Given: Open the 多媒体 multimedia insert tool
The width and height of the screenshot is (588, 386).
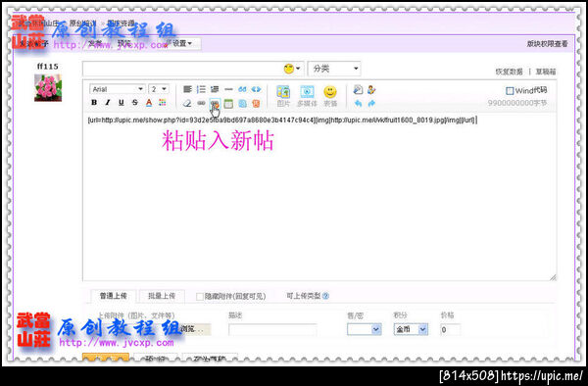Looking at the screenshot, I should coord(307,96).
